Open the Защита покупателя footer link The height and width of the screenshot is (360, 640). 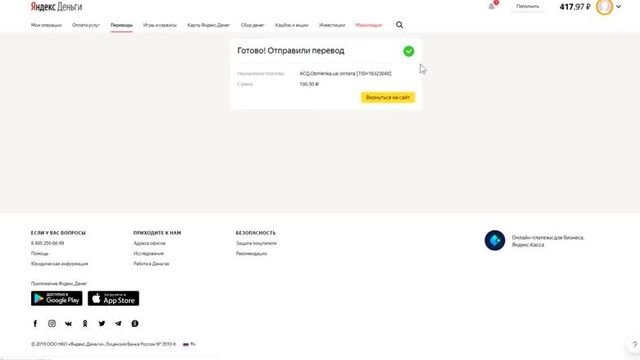(x=256, y=243)
